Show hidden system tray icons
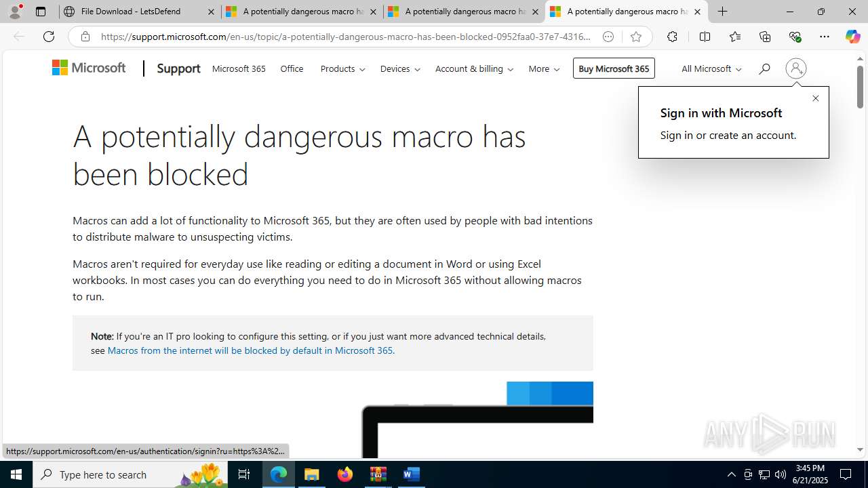 731,474
